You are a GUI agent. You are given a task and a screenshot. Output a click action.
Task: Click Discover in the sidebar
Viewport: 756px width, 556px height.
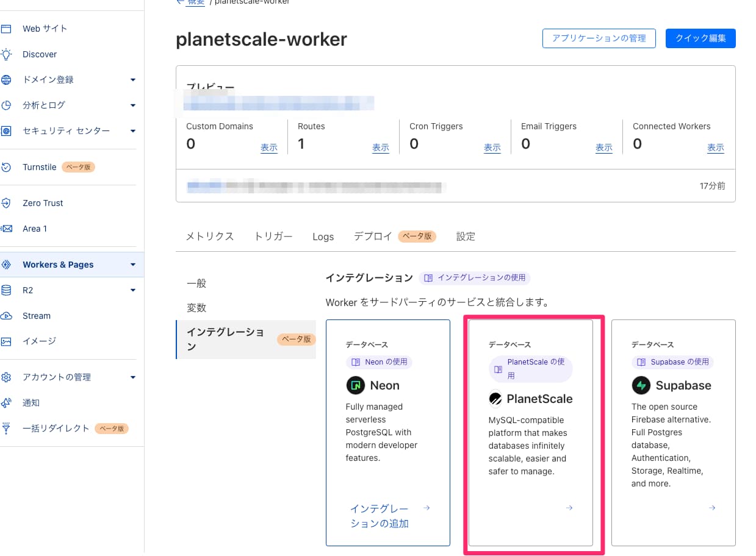(40, 54)
